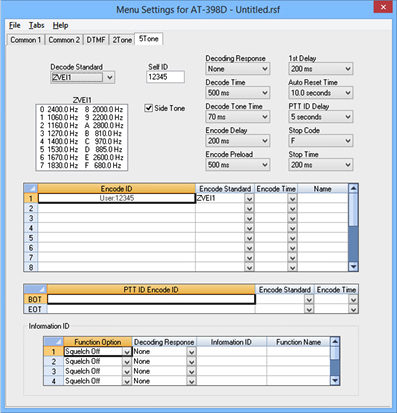The height and width of the screenshot is (413, 397).
Task: Open the File menu
Action: click(15, 25)
